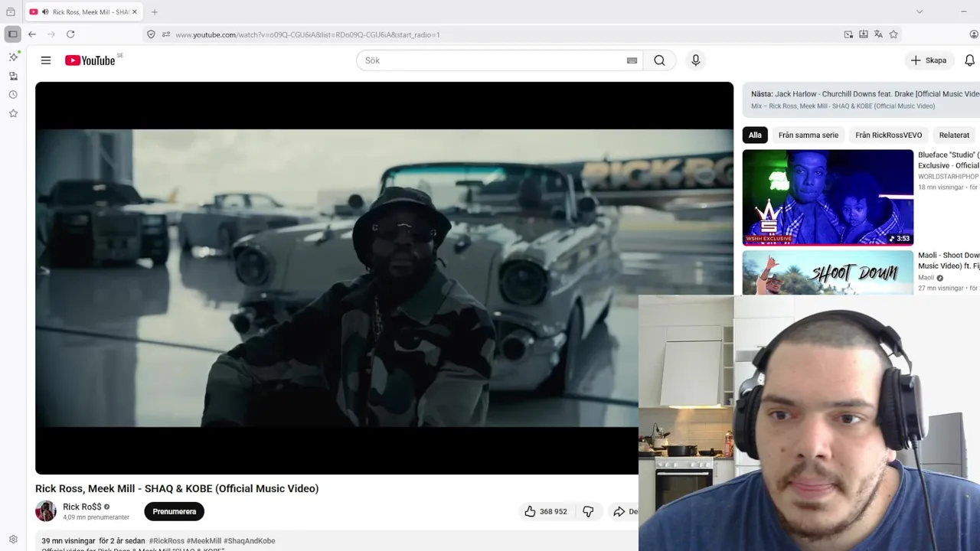Mute the tab via speaker icon

tap(45, 12)
